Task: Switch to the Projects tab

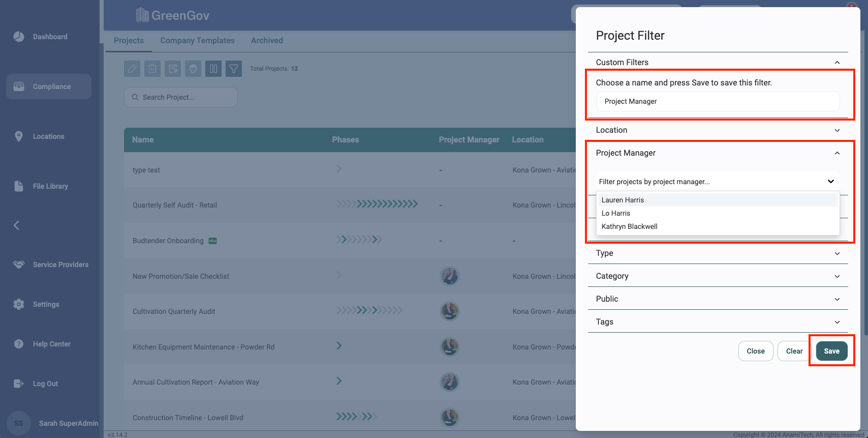Action: [x=129, y=41]
